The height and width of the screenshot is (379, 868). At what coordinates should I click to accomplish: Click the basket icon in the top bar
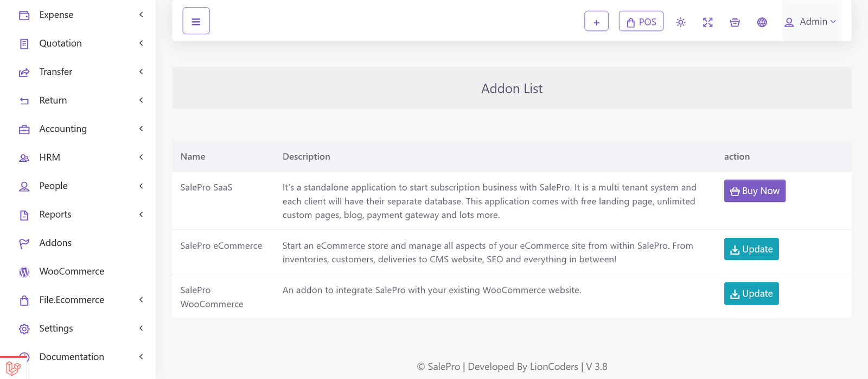click(x=735, y=22)
